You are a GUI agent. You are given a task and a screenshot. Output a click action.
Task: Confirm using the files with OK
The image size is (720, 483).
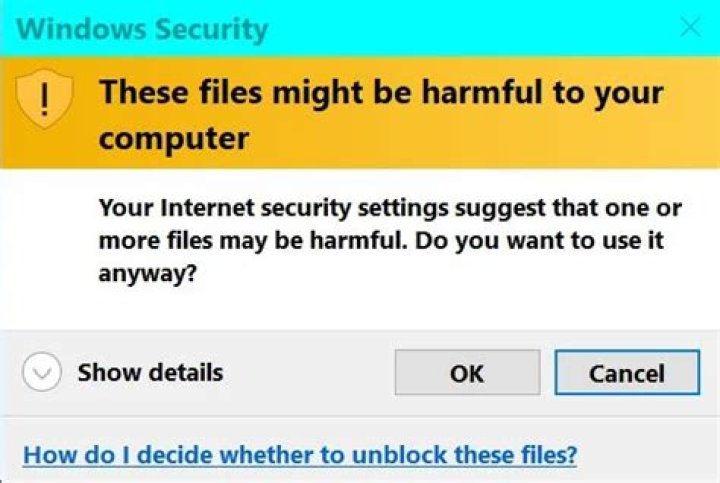coord(467,372)
